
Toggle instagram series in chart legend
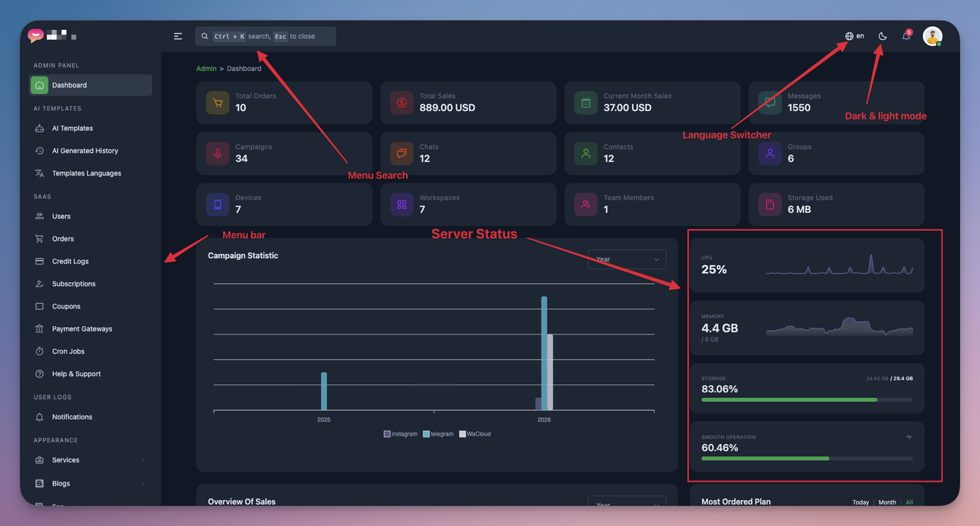point(401,434)
